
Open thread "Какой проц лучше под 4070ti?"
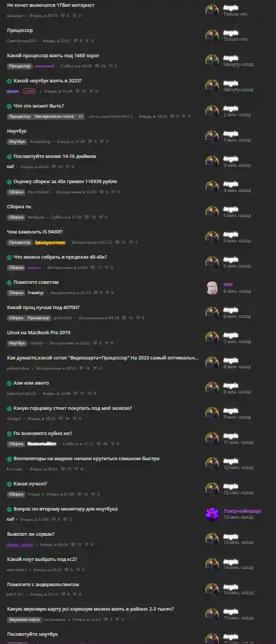point(44,307)
